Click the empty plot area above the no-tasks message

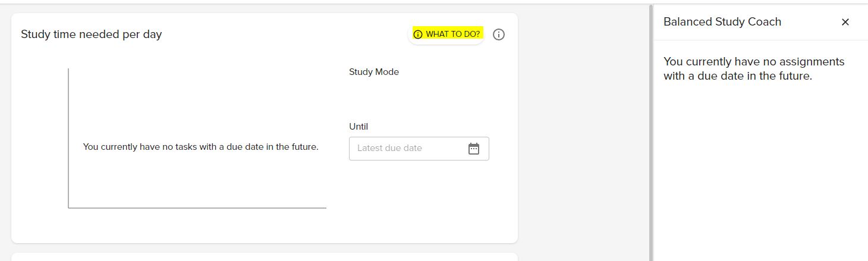[197, 104]
